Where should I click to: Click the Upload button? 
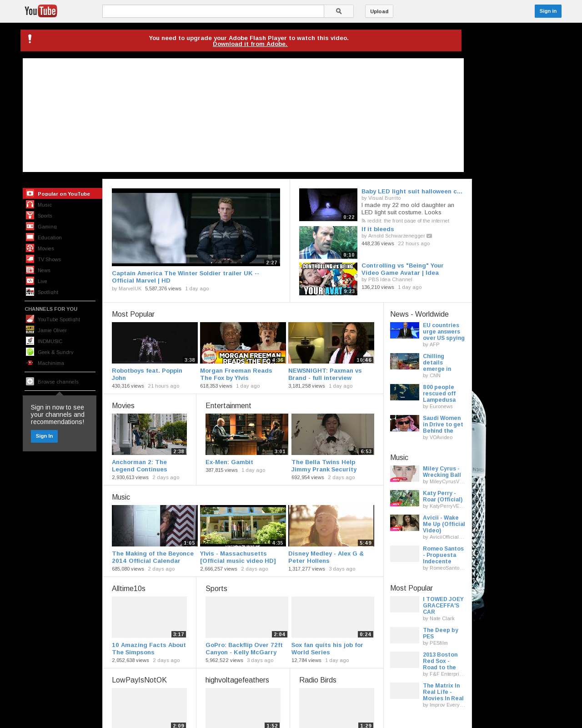point(379,11)
